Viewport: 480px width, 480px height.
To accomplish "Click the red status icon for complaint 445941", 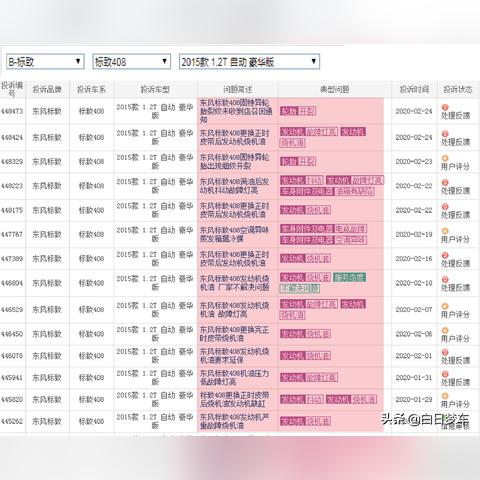I will [445, 374].
